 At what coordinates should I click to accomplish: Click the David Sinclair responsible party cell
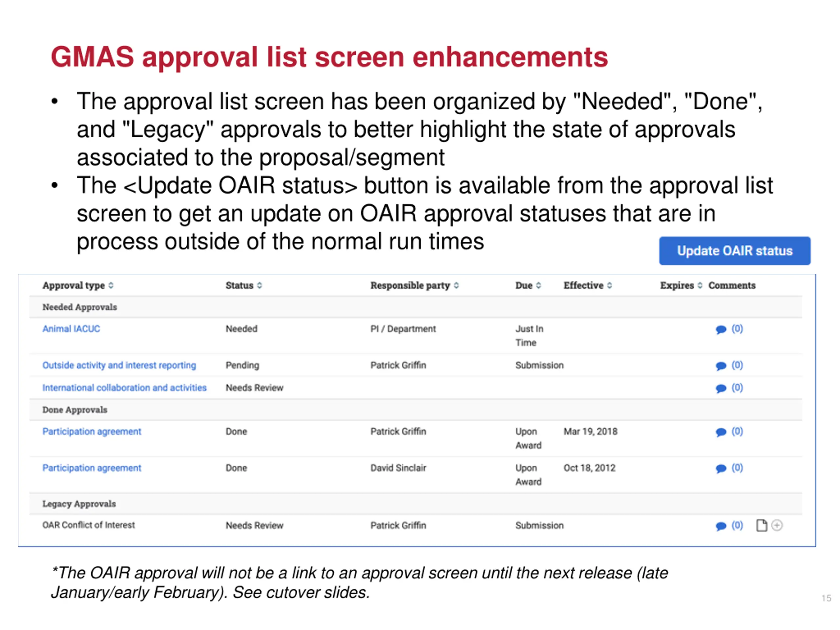point(398,468)
